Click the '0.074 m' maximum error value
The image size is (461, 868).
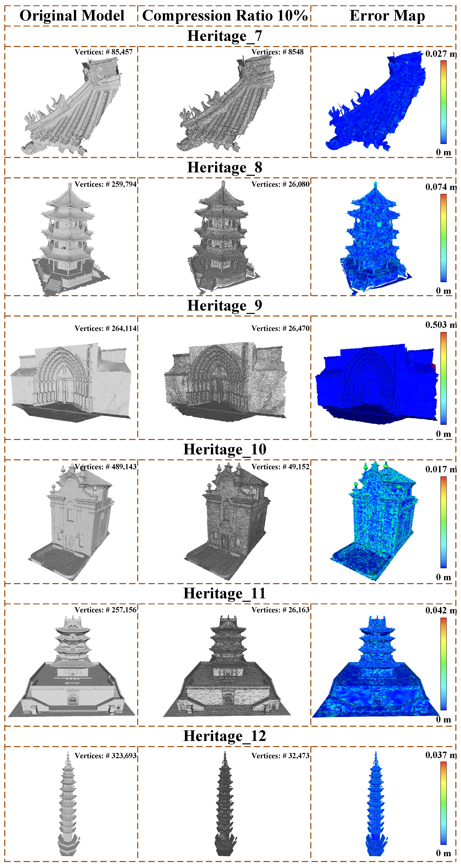coord(441,187)
